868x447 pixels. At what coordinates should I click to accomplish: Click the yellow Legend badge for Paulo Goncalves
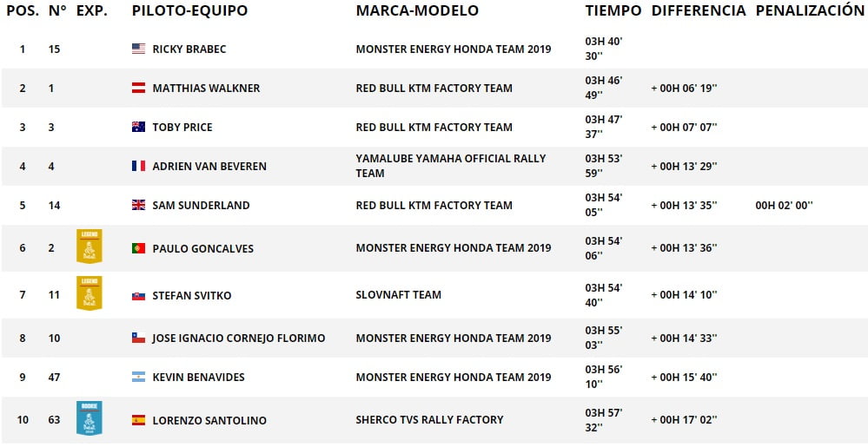click(x=89, y=247)
